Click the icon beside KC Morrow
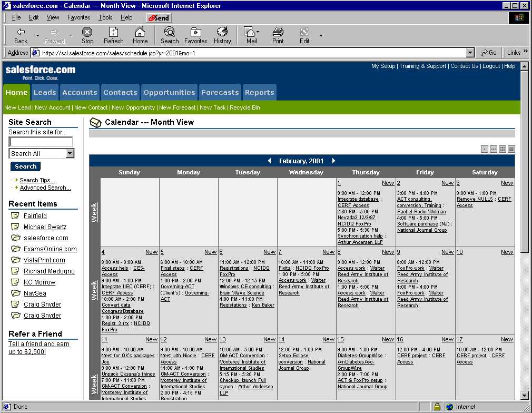Screen dimensions: 532x413 click(15, 282)
